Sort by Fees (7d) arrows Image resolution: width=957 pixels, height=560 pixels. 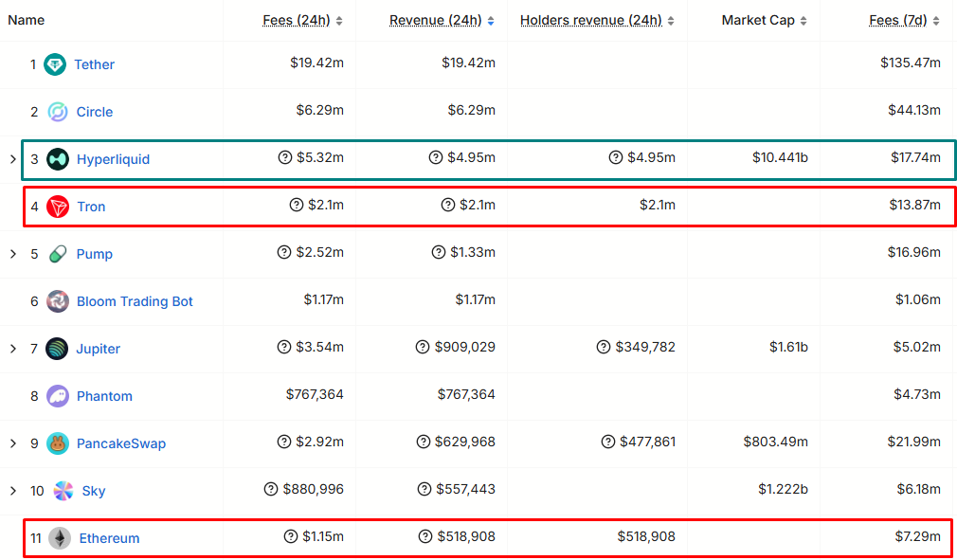click(936, 21)
